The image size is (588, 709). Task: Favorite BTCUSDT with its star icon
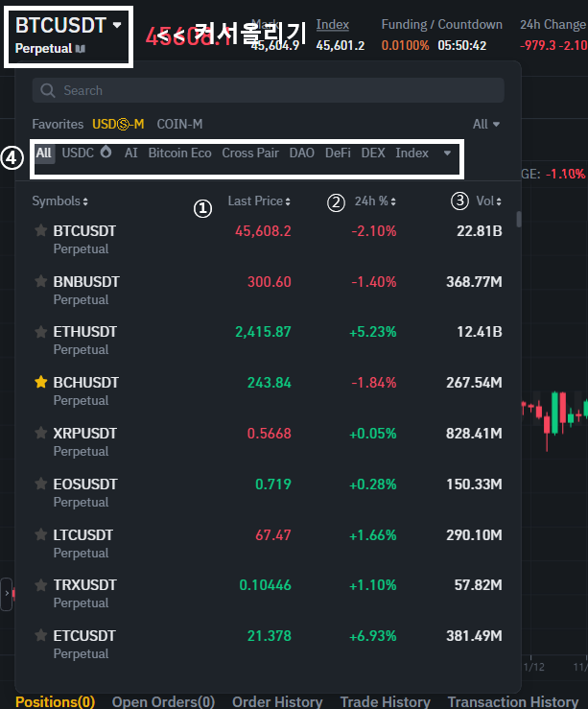click(40, 230)
